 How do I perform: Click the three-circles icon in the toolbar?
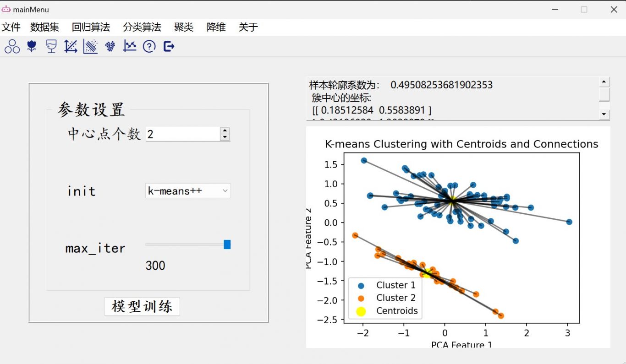click(12, 46)
